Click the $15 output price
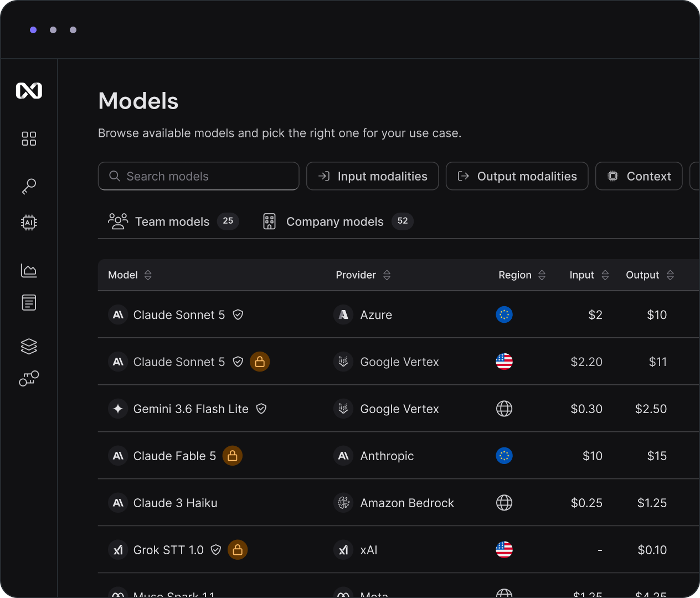The image size is (700, 598). 657,456
